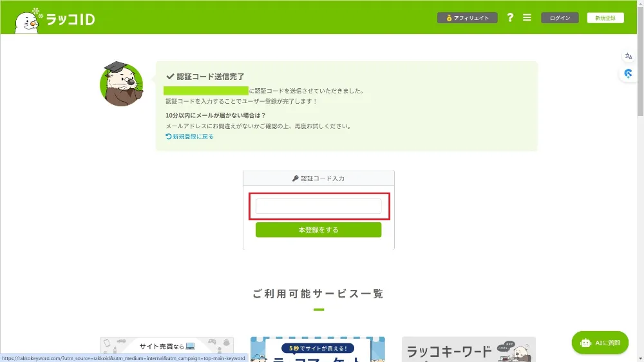Screen dimensions: 644x362
Task: Click the 新規登録に戻る link
Action: 189,137
